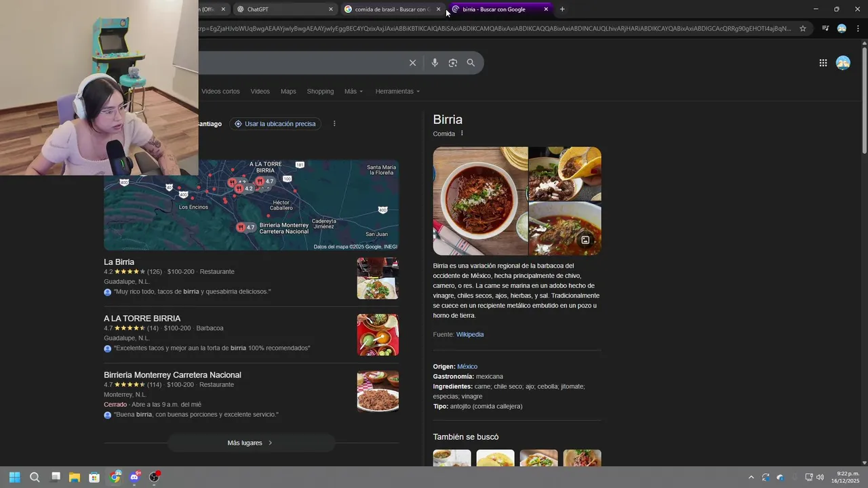Open Birrieria Monterrey food thumbnail
This screenshot has width=868, height=488.
(x=378, y=391)
